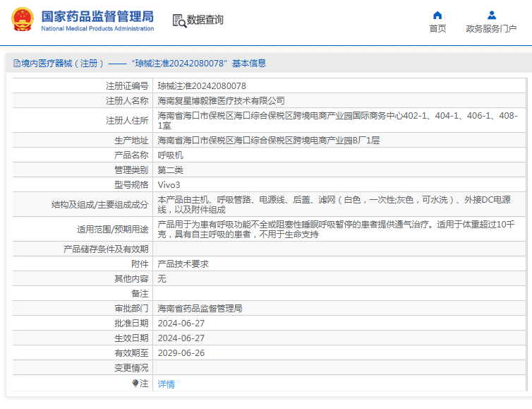The image size is (532, 409).
Task: Click the 呼吸机 product name cell
Action: pos(170,155)
